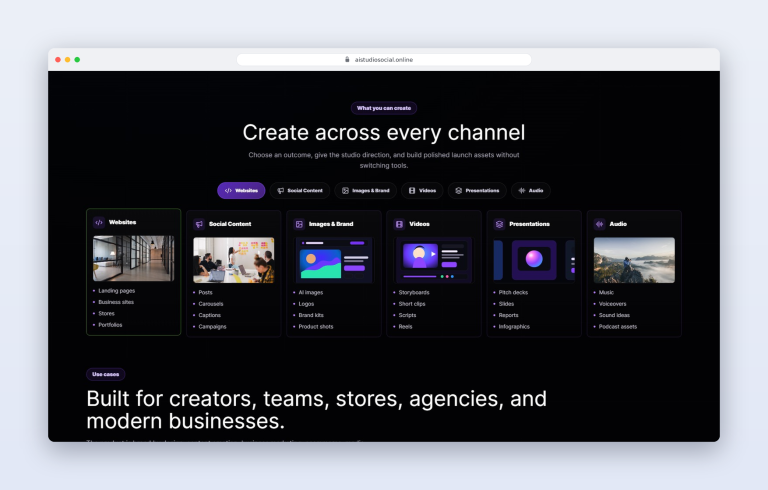Click the code icon in Websites card header

99,222
